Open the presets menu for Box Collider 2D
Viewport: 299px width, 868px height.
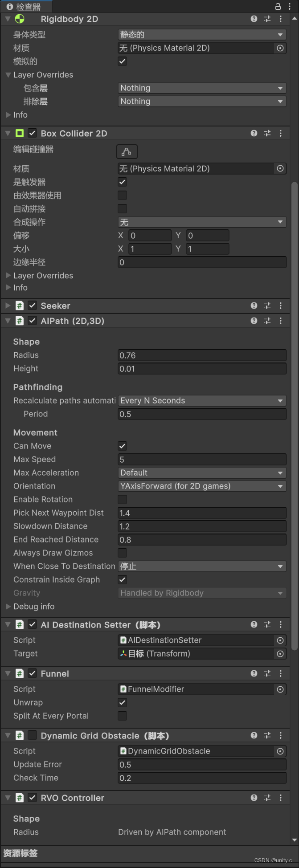[267, 133]
